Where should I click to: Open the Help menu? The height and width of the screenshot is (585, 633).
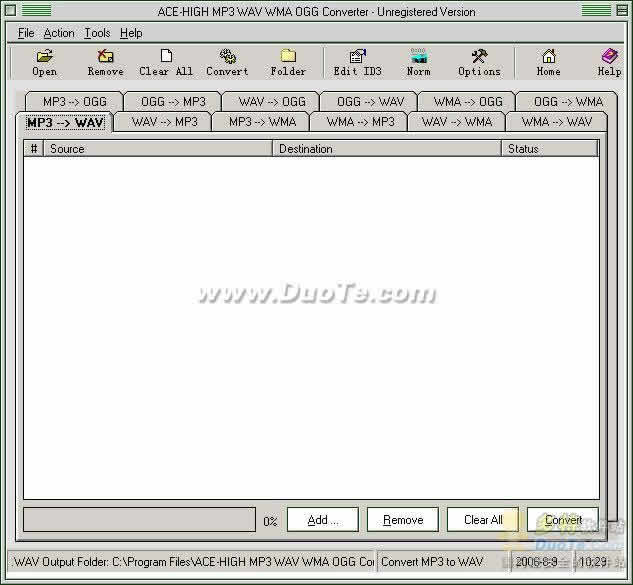[131, 33]
